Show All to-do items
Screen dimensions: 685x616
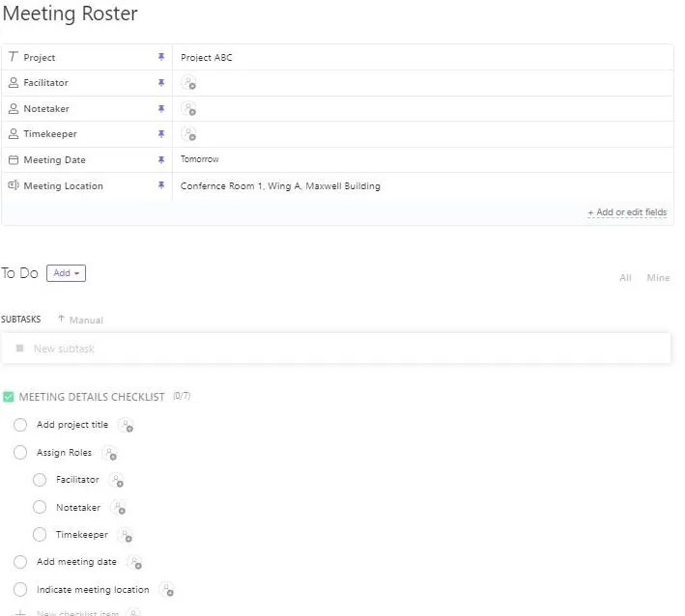(x=625, y=278)
